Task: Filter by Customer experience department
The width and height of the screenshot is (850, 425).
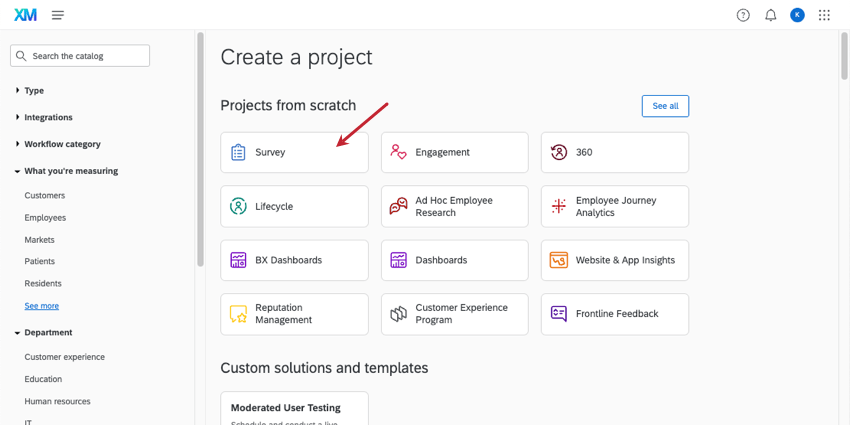Action: 64,357
